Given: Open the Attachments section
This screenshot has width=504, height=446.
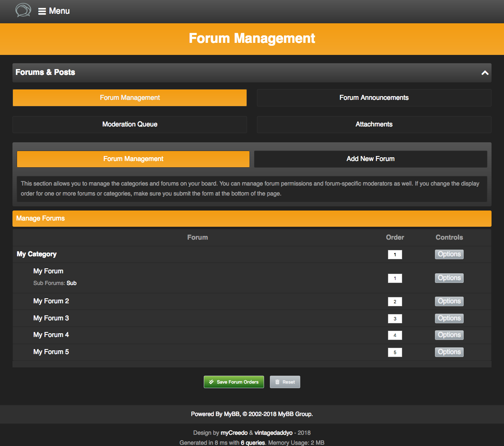Looking at the screenshot, I should pos(374,124).
